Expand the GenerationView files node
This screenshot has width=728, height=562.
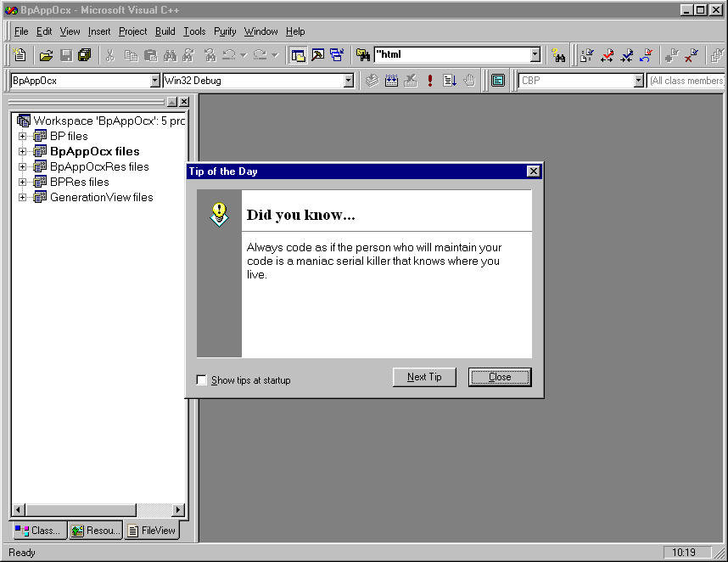pos(23,197)
